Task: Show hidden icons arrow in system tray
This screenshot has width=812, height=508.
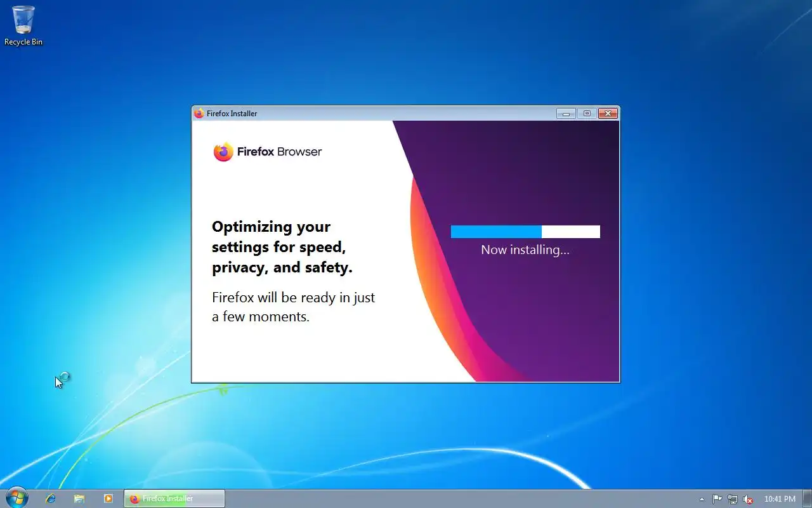Action: [702, 499]
